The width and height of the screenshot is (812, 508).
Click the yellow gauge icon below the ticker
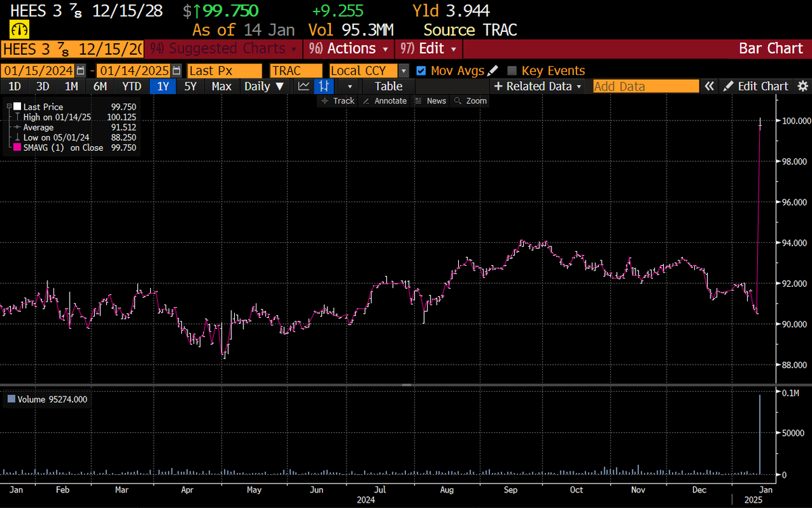point(18,29)
